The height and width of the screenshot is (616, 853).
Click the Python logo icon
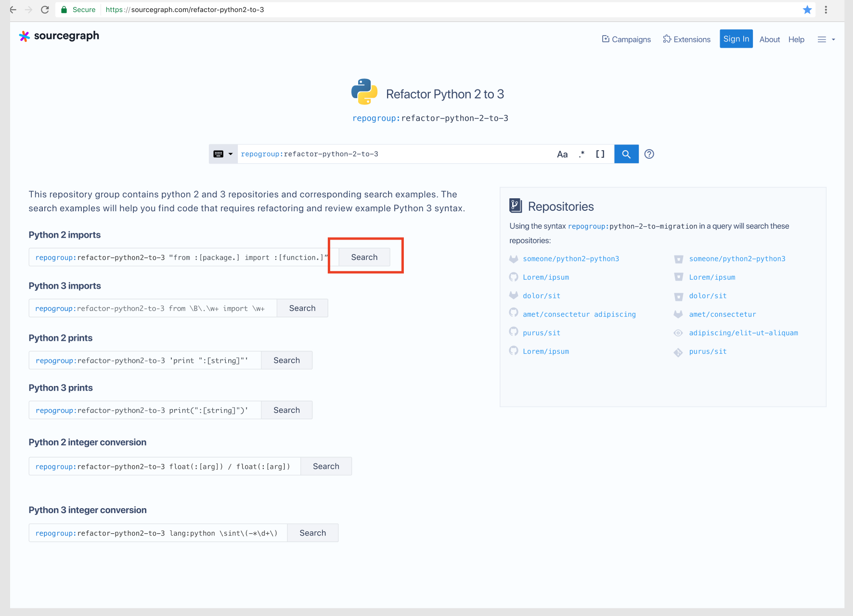(x=364, y=91)
